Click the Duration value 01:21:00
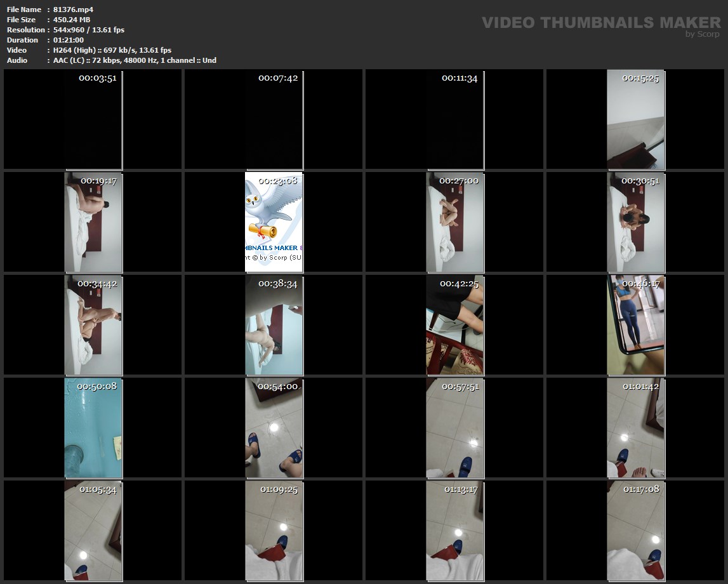Image resolution: width=728 pixels, height=584 pixels. click(68, 40)
